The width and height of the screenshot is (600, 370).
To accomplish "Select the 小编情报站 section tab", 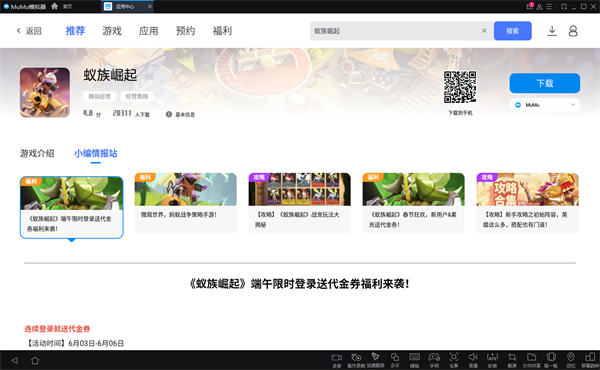I will 96,153.
